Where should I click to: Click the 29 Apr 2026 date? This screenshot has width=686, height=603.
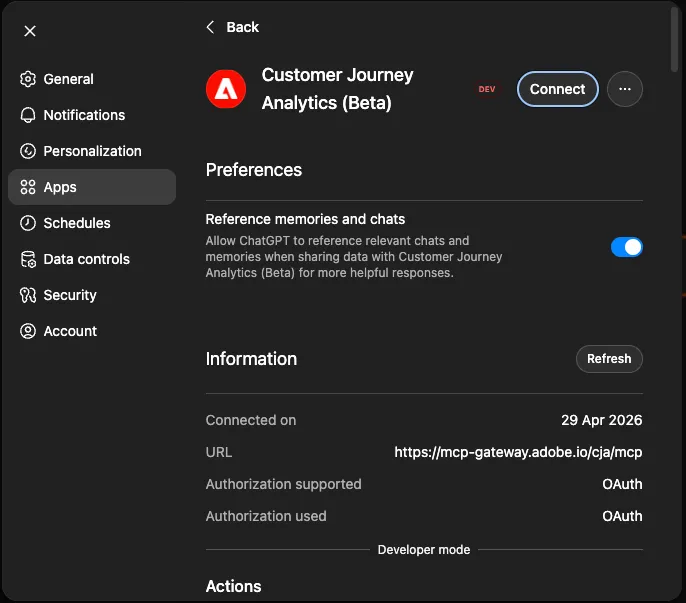pos(602,420)
